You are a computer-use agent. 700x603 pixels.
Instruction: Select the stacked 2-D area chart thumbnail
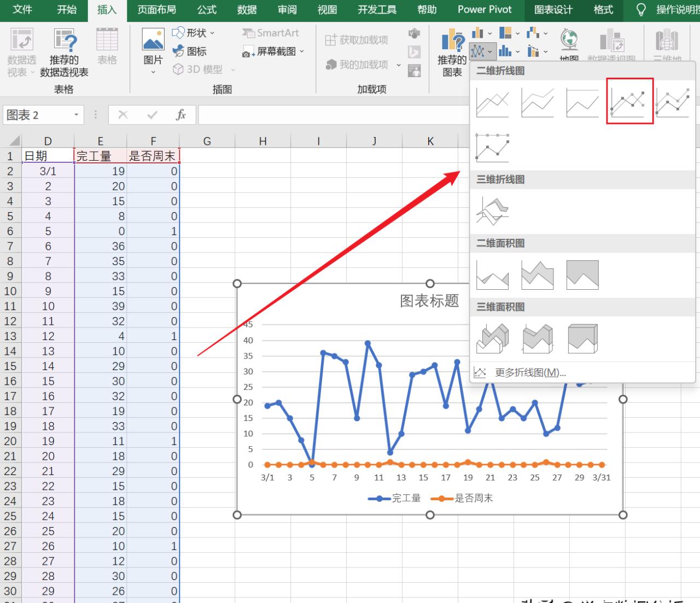(538, 274)
